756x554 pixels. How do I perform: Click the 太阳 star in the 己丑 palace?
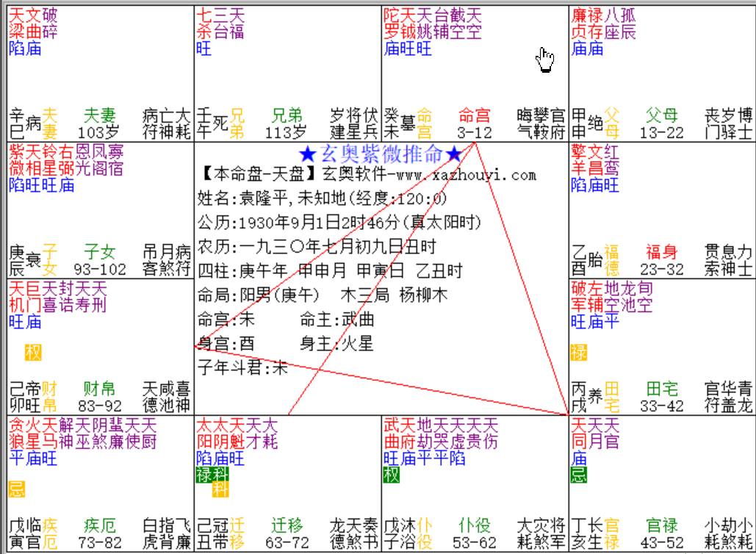204,434
